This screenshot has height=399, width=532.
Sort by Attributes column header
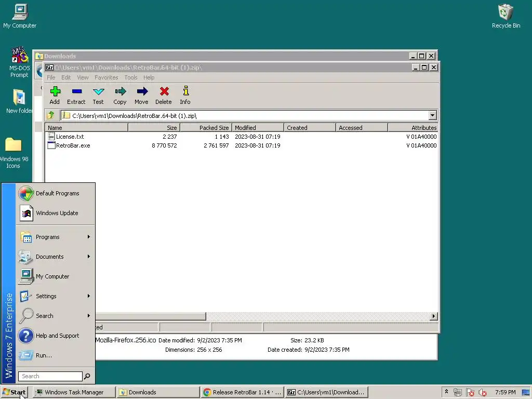click(x=413, y=128)
